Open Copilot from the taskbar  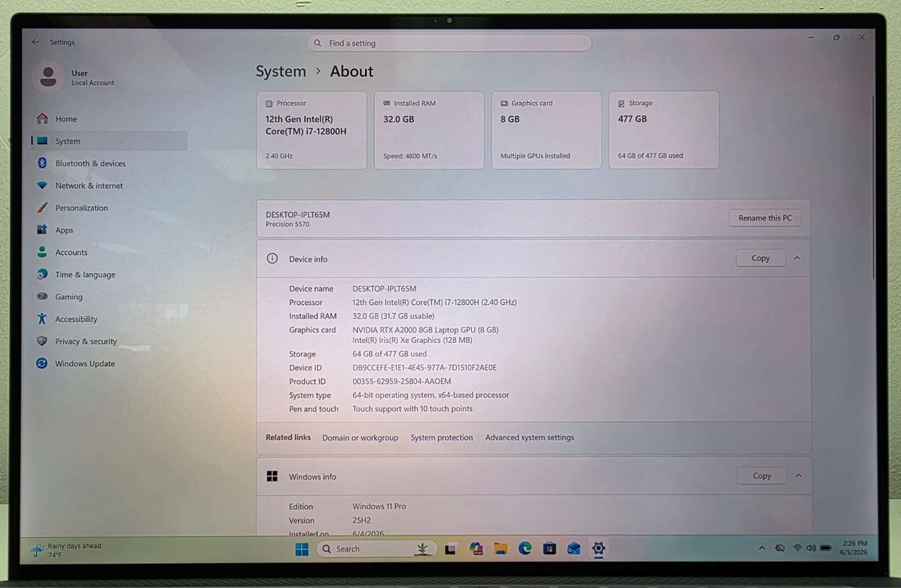(476, 549)
